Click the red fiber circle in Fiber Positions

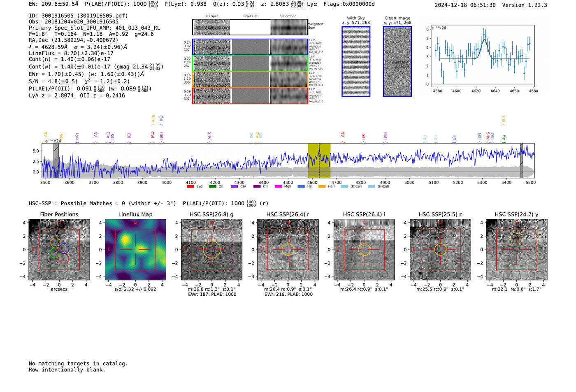pos(63,258)
